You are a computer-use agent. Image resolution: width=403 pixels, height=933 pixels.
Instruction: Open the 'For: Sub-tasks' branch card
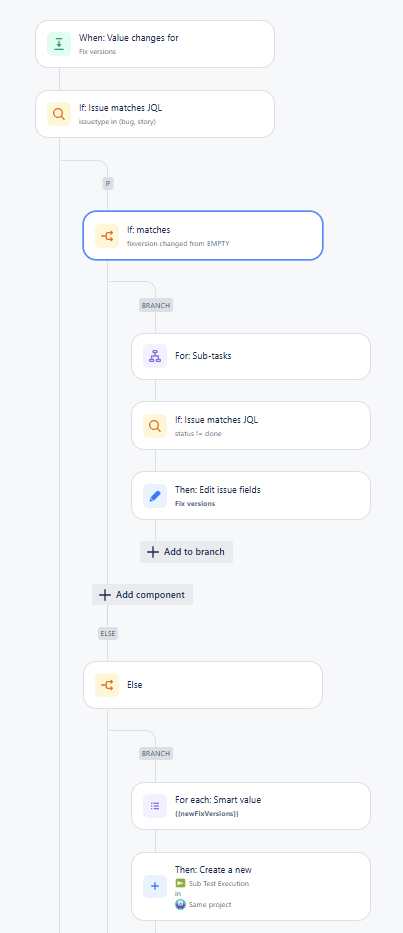pyautogui.click(x=251, y=356)
